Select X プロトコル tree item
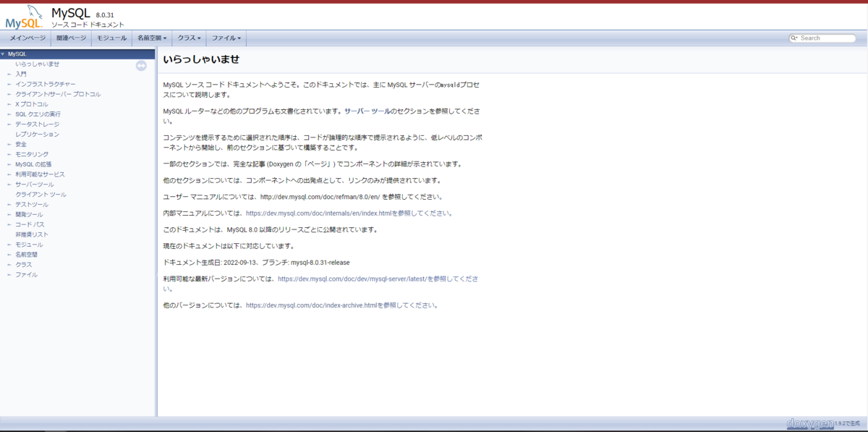This screenshot has height=432, width=868. [32, 104]
